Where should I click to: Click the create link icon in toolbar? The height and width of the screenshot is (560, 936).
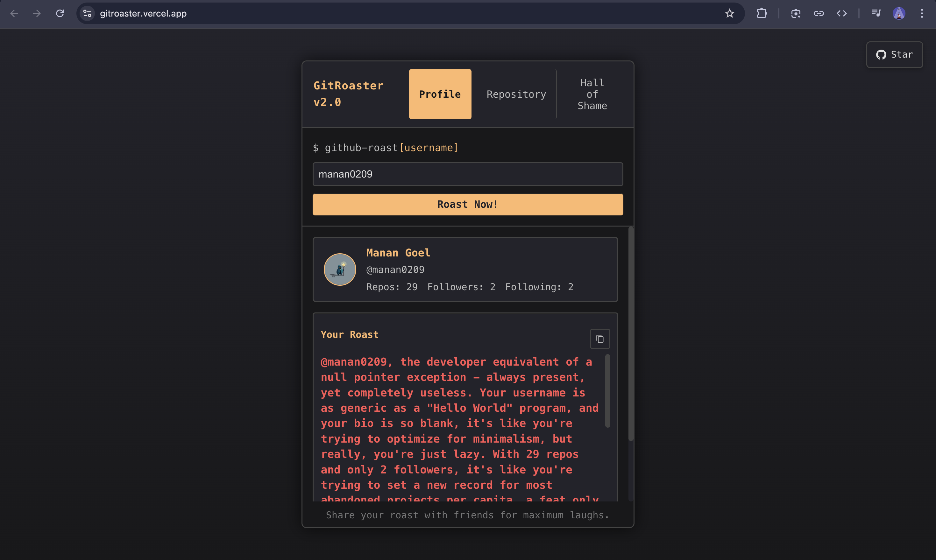(819, 13)
